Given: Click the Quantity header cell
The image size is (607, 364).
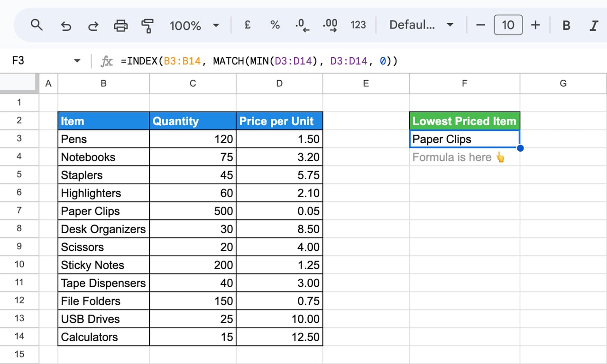Looking at the screenshot, I should coord(193,121).
